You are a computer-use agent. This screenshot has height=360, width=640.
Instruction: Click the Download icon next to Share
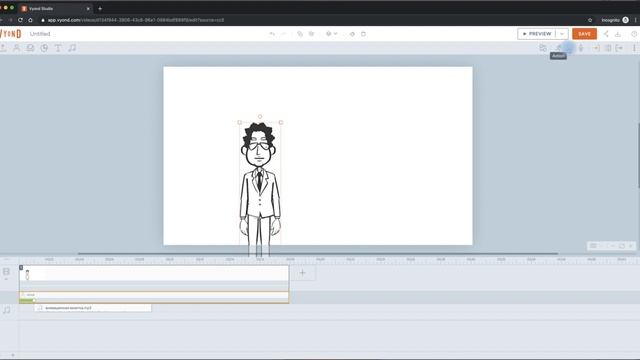(618, 34)
